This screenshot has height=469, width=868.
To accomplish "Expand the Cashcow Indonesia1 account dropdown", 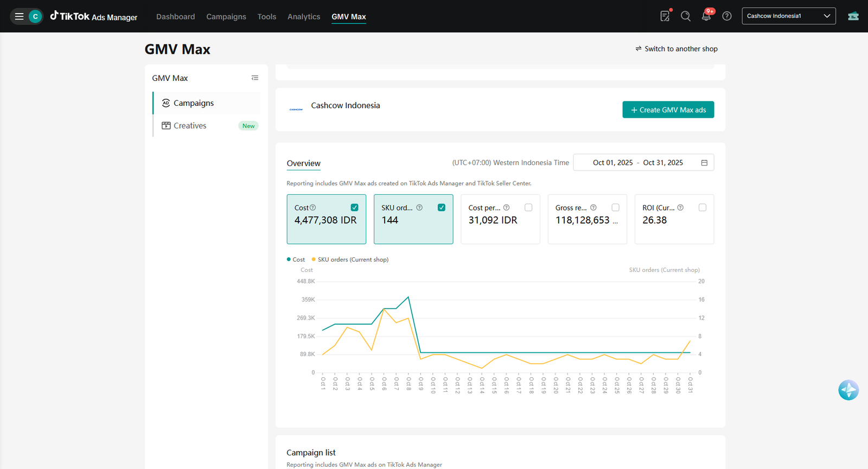I will [789, 16].
